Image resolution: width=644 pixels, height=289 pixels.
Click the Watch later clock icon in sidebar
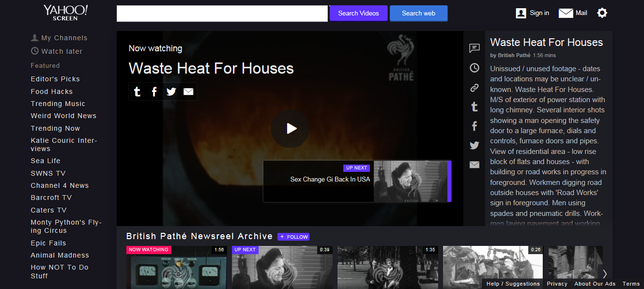[34, 51]
